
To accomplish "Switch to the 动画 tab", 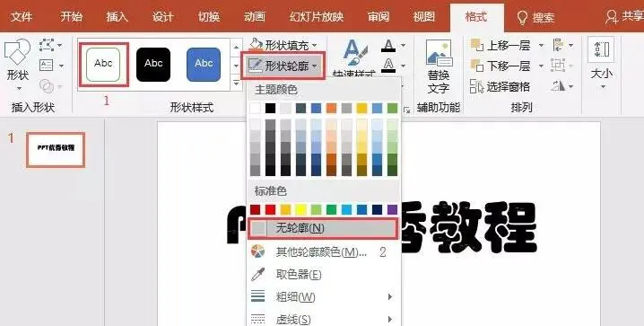I will click(x=254, y=17).
